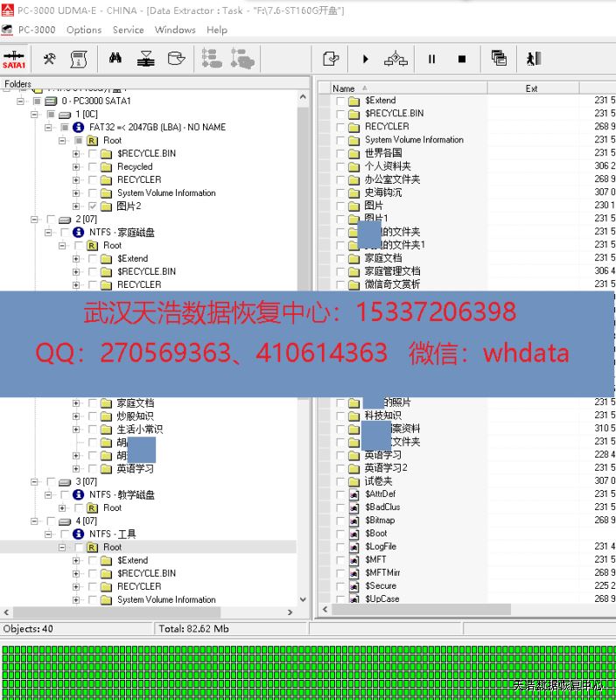Toggle the checkbox for 图片2 folder
Viewport: 616px width, 700px height.
tap(93, 206)
